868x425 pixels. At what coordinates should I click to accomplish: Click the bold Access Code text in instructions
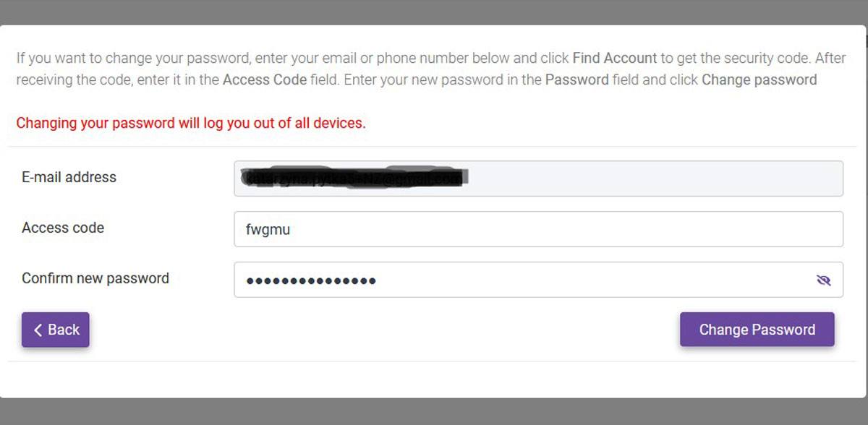tap(265, 80)
